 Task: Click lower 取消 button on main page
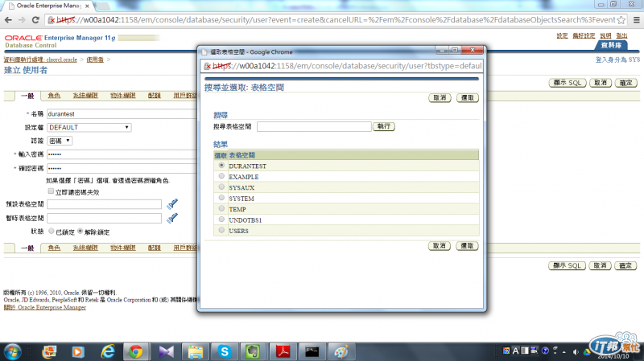point(600,265)
